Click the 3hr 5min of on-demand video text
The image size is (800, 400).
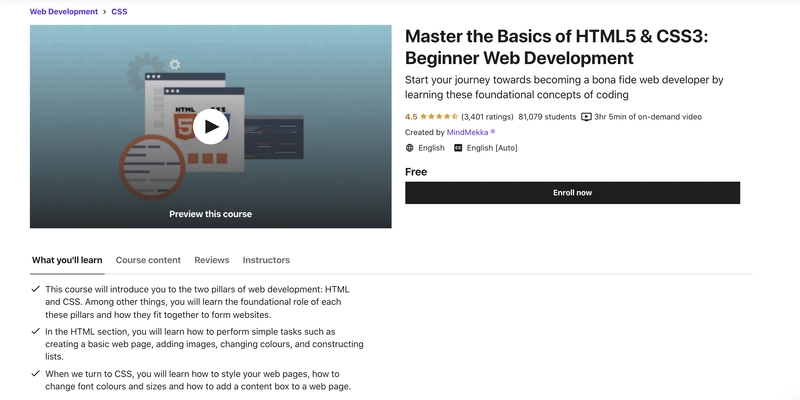(x=648, y=117)
